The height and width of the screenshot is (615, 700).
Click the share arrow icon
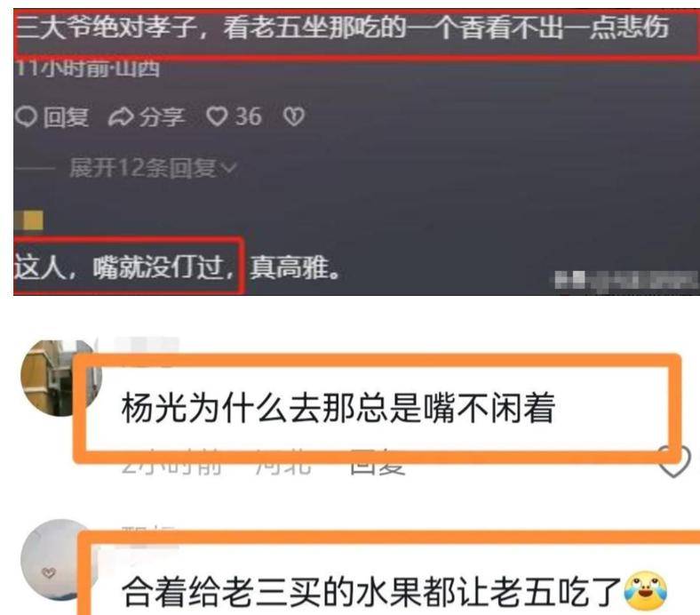pos(121,117)
